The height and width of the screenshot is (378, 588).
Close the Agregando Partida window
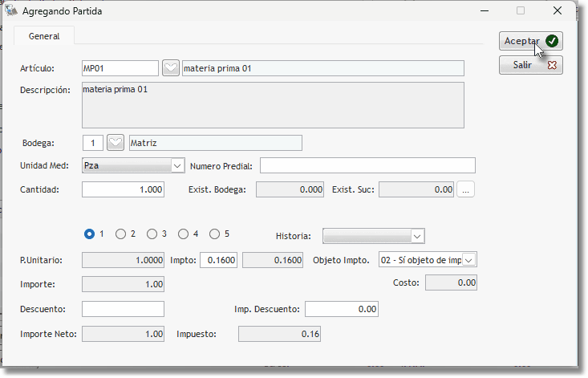tap(557, 11)
